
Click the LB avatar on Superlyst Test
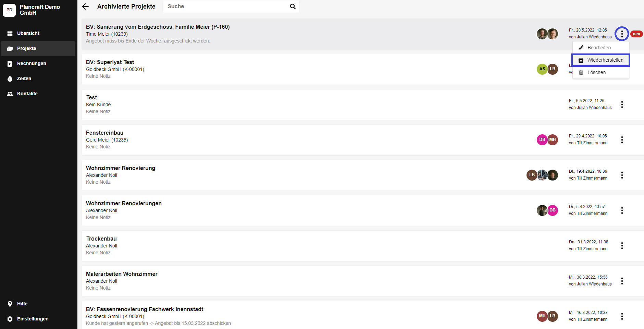(553, 69)
